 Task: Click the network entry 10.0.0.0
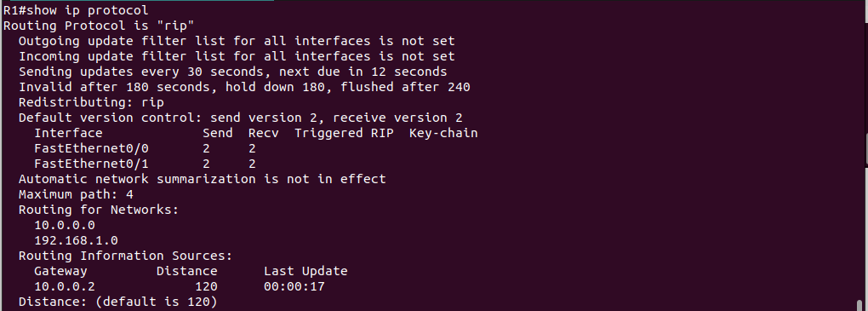pyautogui.click(x=65, y=226)
